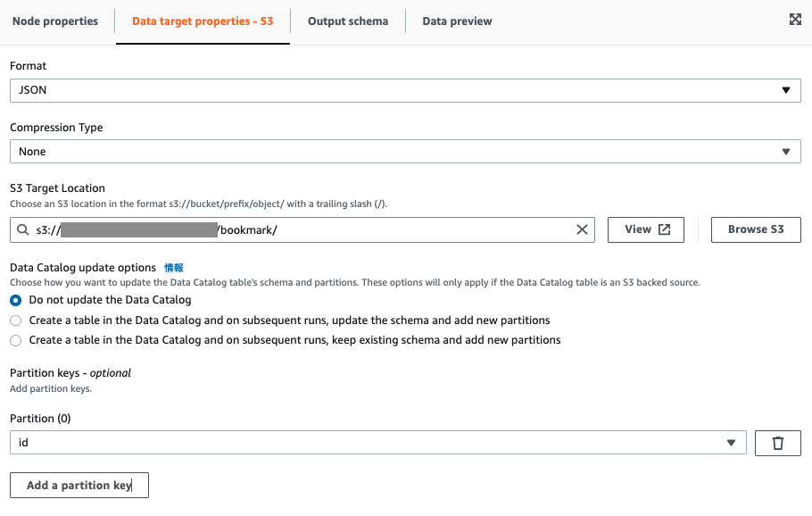
Task: View the Data preview tab
Action: point(457,21)
